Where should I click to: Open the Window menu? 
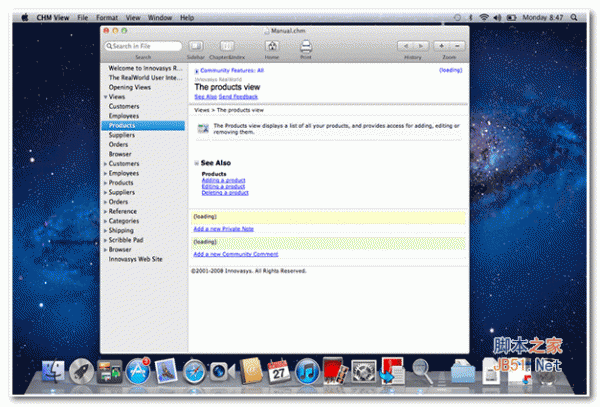(158, 18)
